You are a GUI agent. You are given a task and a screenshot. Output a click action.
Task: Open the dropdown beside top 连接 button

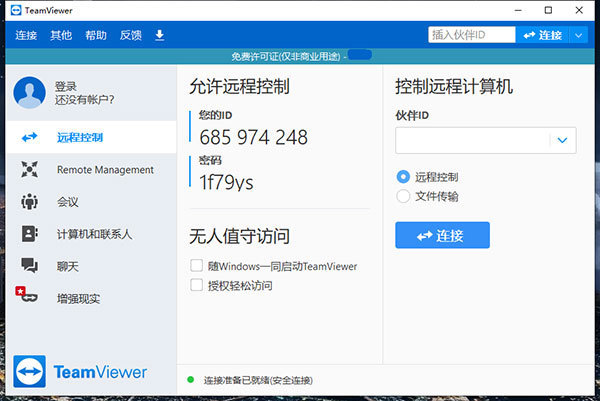point(579,35)
